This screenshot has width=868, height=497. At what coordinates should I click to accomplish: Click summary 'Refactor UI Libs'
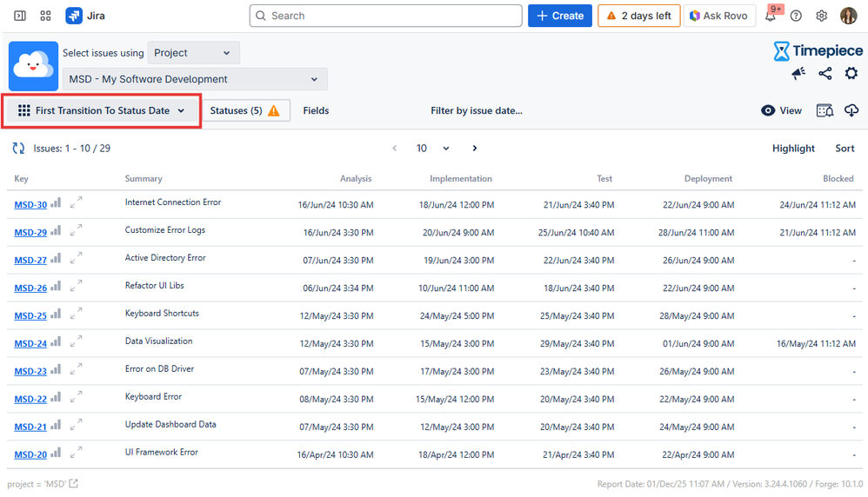pyautogui.click(x=155, y=285)
